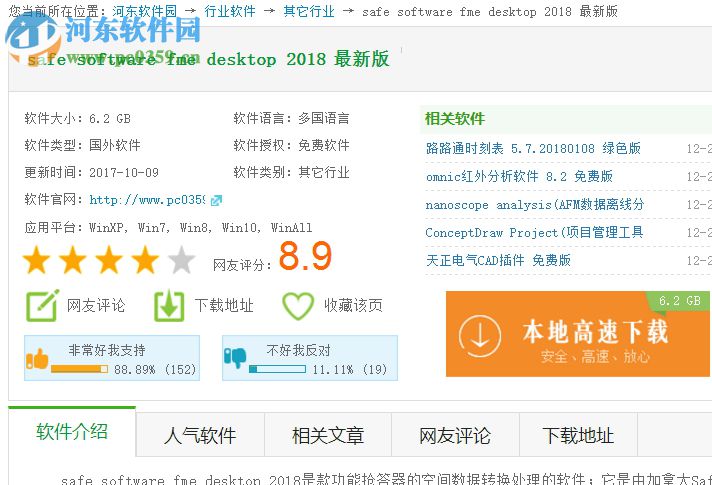Click the 软件类型: 国外软件 text
Screen dimensions: 712x485
tap(83, 145)
